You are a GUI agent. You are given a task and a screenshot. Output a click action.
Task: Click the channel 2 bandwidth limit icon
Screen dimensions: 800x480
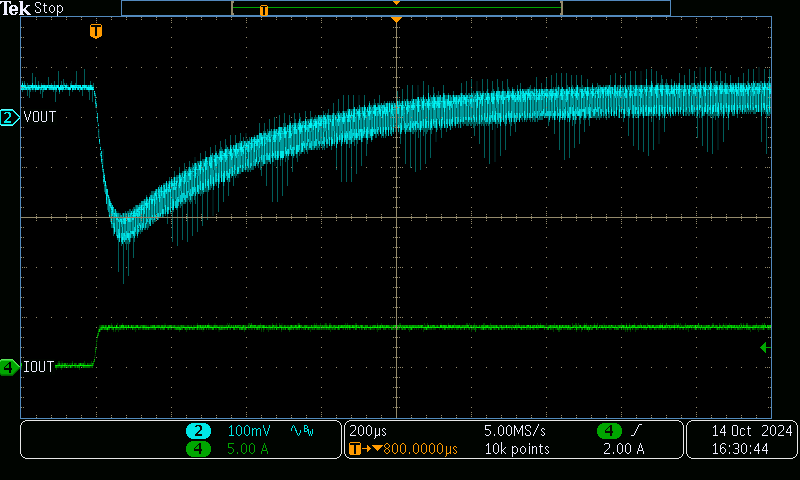click(300, 431)
